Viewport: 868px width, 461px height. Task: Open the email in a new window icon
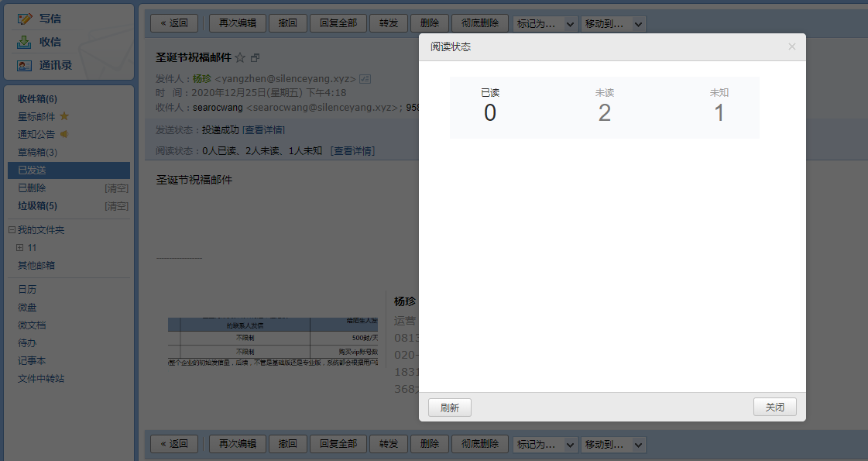pyautogui.click(x=256, y=58)
